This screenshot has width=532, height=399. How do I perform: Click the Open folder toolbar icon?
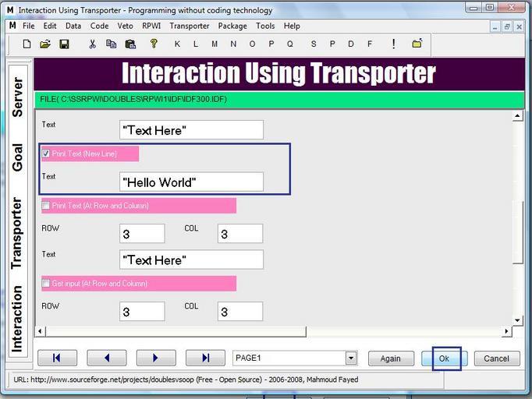(x=46, y=44)
